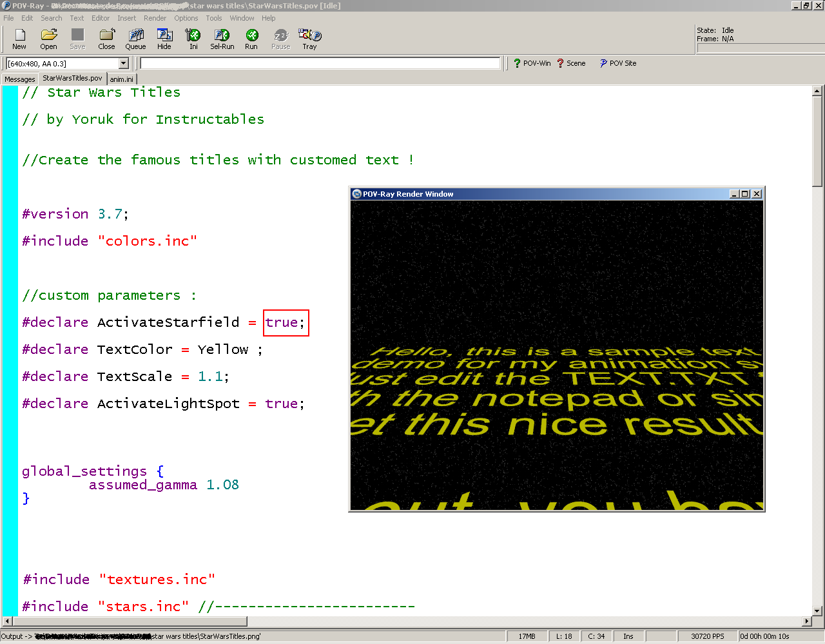Click the Scene help button

coord(571,63)
